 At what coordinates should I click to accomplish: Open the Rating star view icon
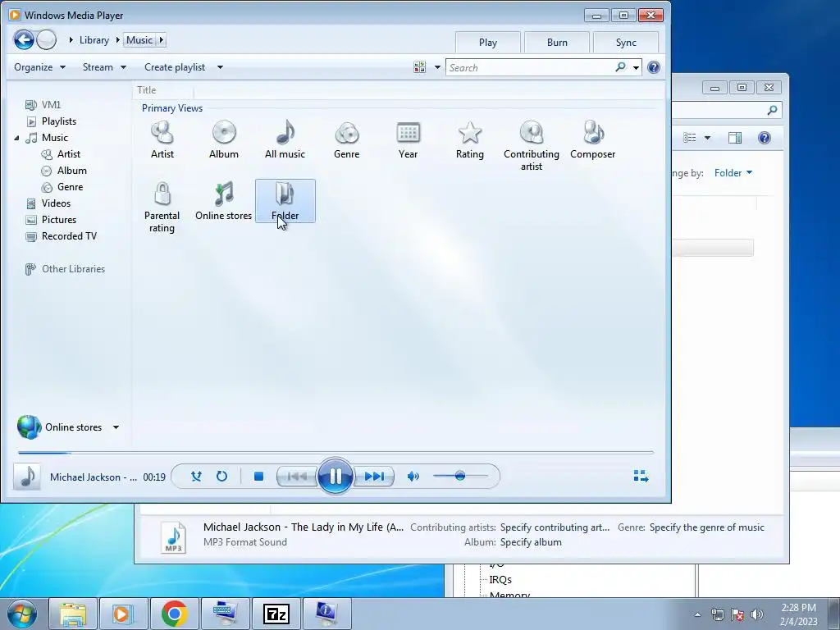click(x=470, y=139)
